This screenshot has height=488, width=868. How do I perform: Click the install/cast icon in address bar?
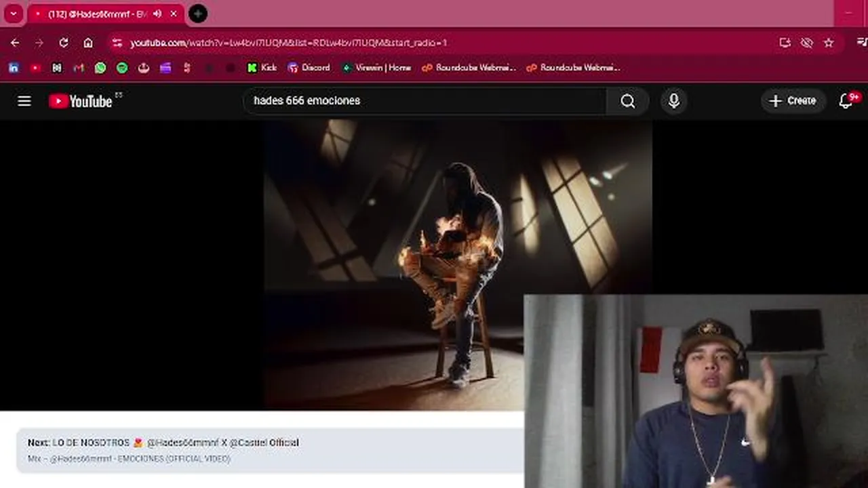tap(785, 43)
